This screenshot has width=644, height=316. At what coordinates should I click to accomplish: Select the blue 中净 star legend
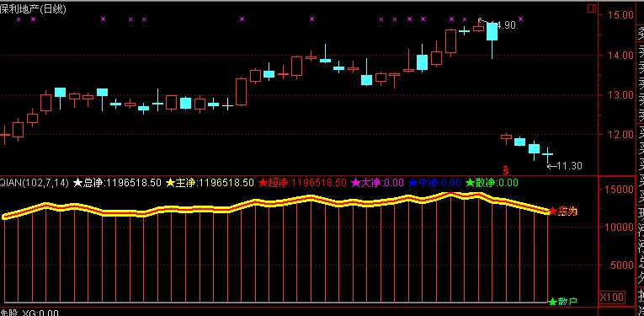434,183
